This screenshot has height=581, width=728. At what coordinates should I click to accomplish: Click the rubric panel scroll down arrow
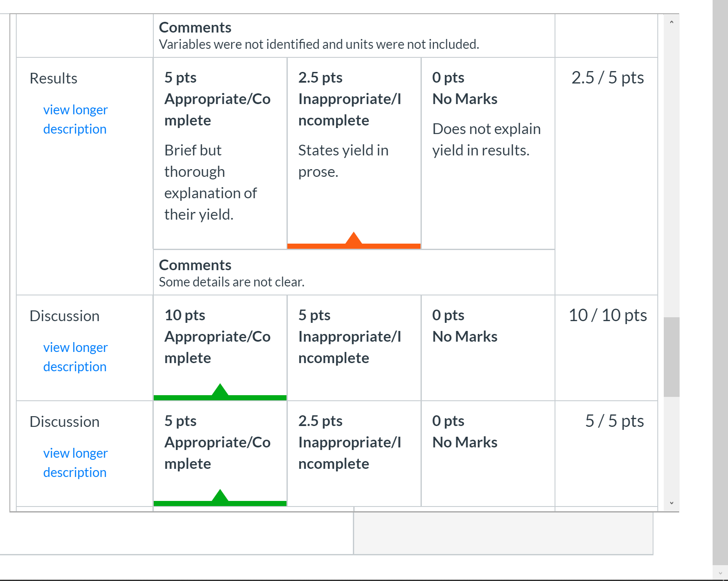point(671,503)
